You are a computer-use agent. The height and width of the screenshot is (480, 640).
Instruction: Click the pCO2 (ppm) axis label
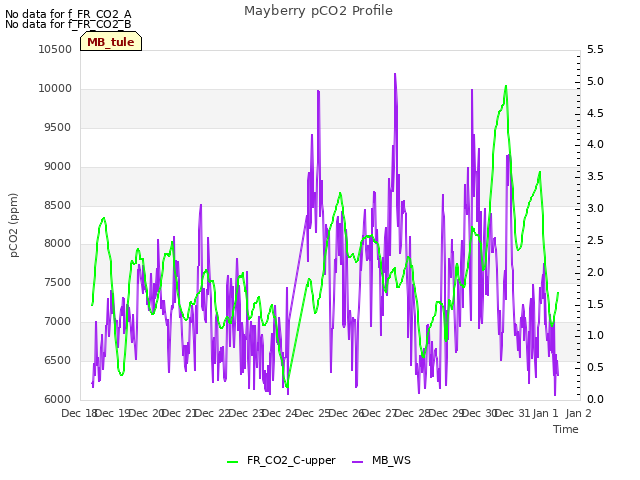click(x=14, y=225)
